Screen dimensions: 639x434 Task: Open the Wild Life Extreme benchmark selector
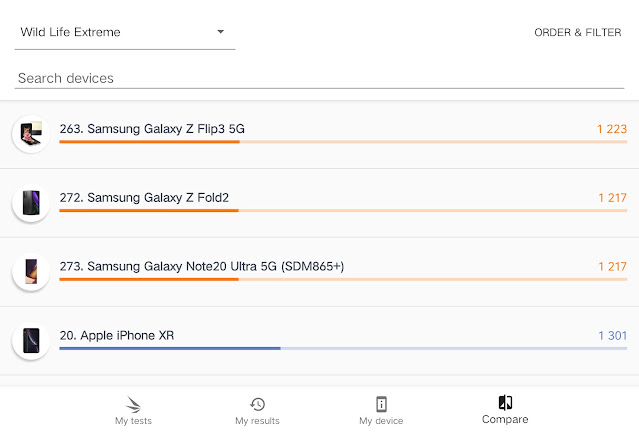[x=110, y=32]
